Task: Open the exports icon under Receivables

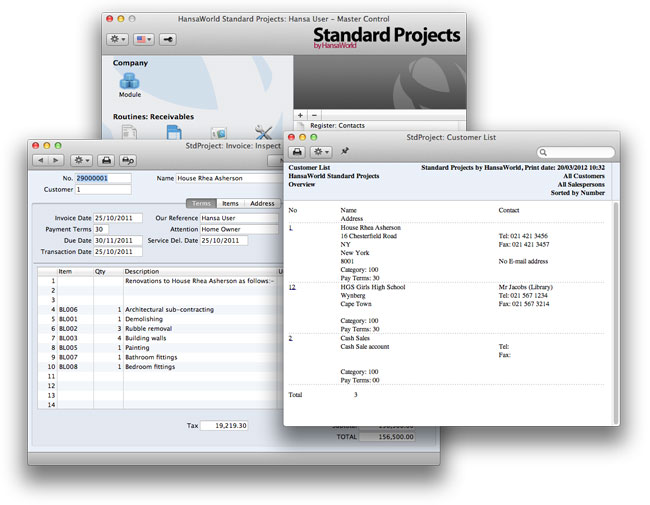Action: coord(218,133)
